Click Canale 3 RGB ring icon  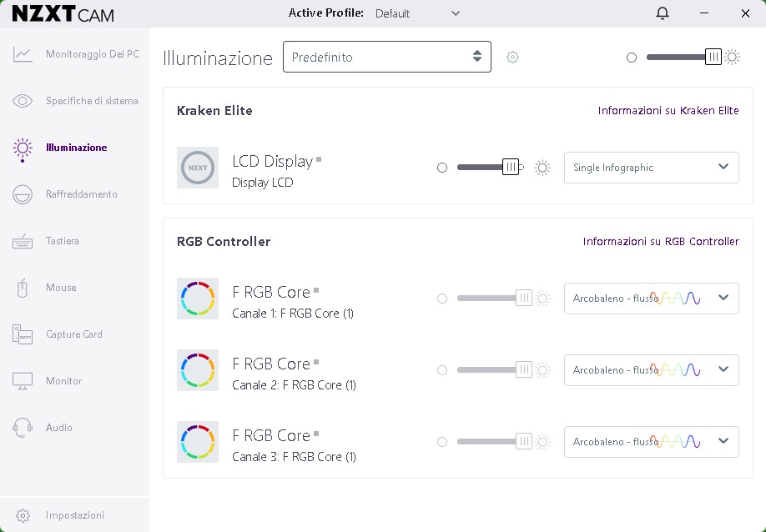pos(198,442)
